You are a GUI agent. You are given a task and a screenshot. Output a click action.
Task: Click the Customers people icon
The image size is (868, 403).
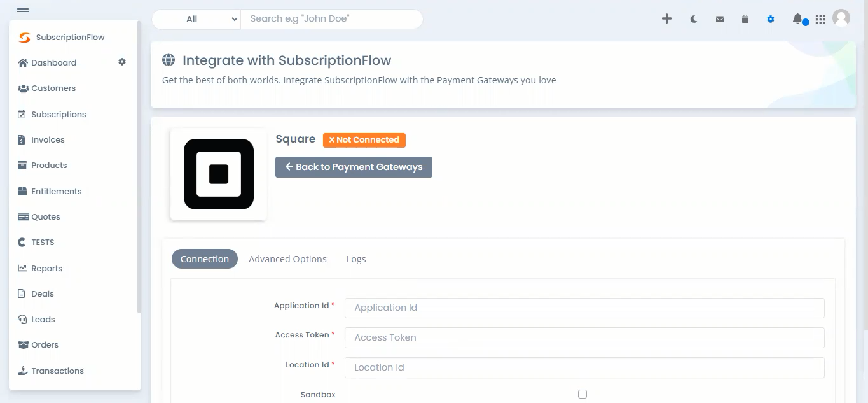(23, 88)
